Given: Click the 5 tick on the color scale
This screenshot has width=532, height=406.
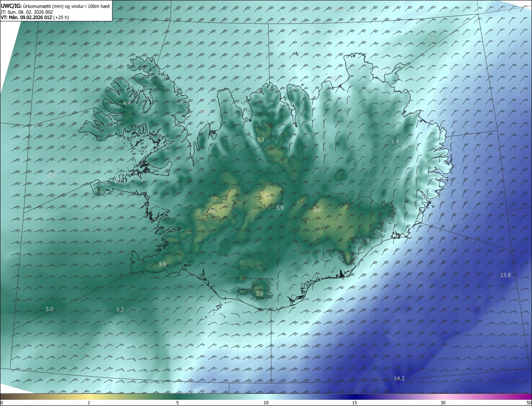Looking at the screenshot, I should pyautogui.click(x=177, y=403).
